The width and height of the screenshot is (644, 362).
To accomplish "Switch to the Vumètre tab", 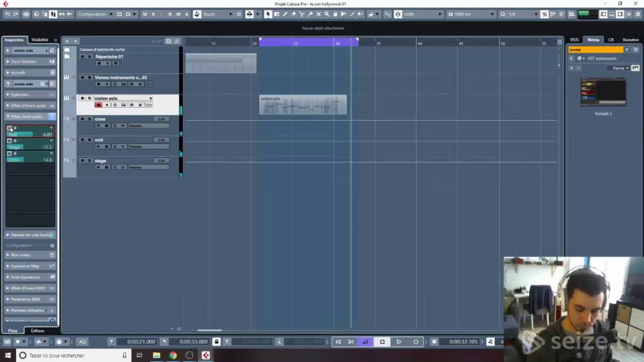I will (x=630, y=40).
